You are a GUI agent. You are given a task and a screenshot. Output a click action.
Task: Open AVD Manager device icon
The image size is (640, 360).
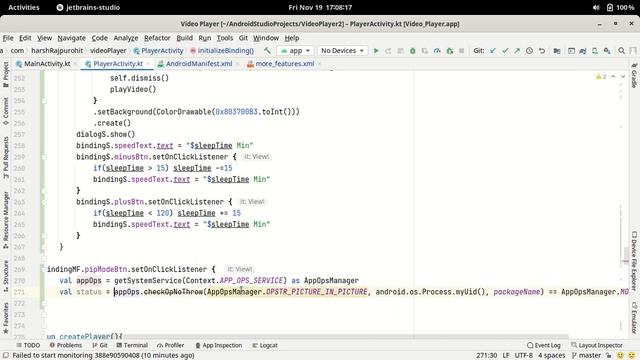(595, 51)
